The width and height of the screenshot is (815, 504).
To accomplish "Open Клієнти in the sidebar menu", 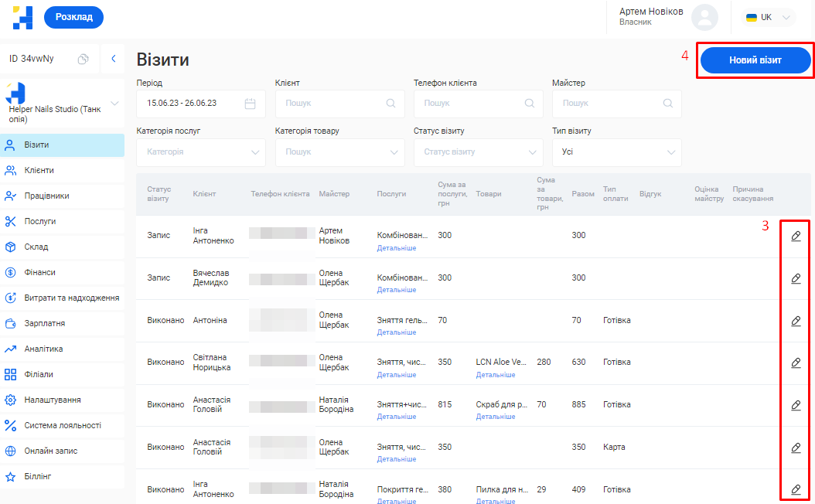I will point(39,170).
